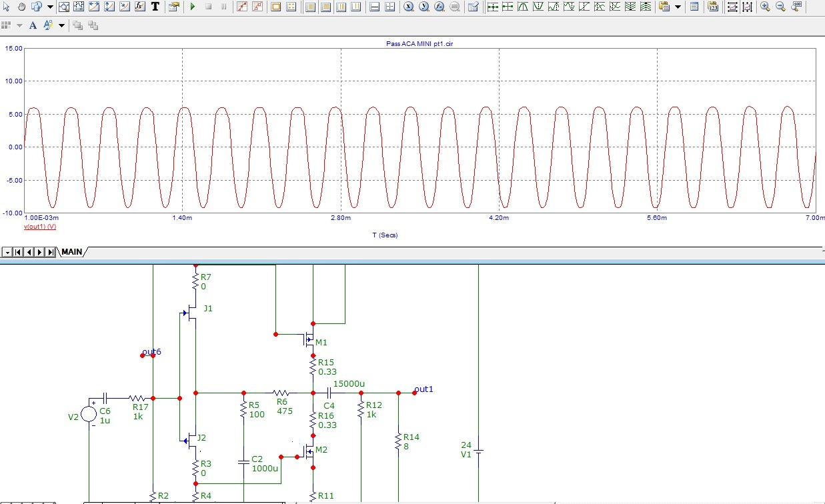Activate the pan hand tool

coord(21,7)
